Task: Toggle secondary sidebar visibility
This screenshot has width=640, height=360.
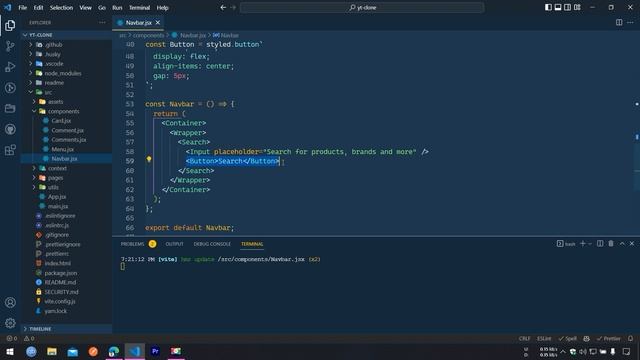Action: 567,7
